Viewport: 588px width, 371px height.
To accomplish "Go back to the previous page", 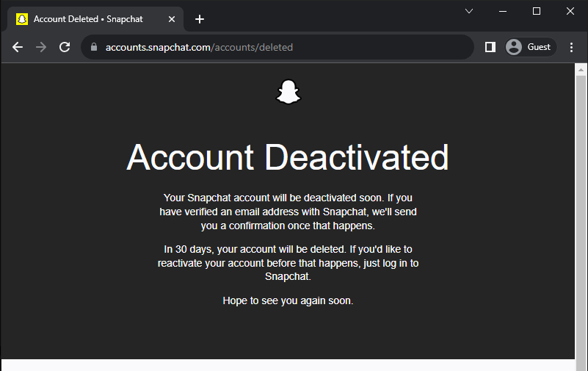I will point(18,47).
